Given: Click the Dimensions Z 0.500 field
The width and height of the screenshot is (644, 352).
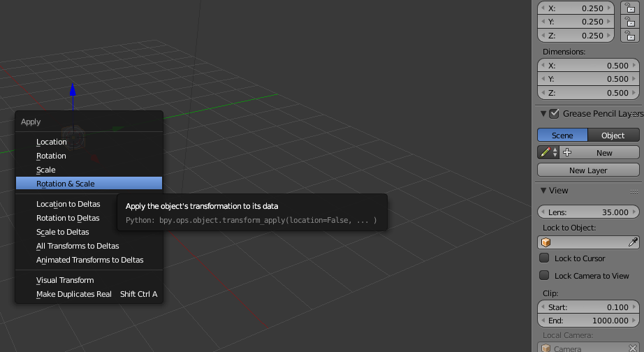Looking at the screenshot, I should point(588,93).
